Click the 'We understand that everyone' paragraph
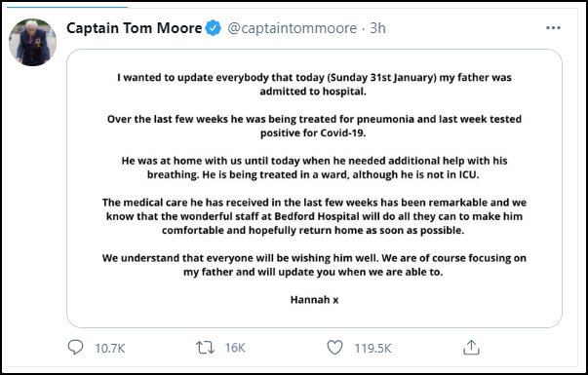The image size is (588, 375). click(x=314, y=265)
